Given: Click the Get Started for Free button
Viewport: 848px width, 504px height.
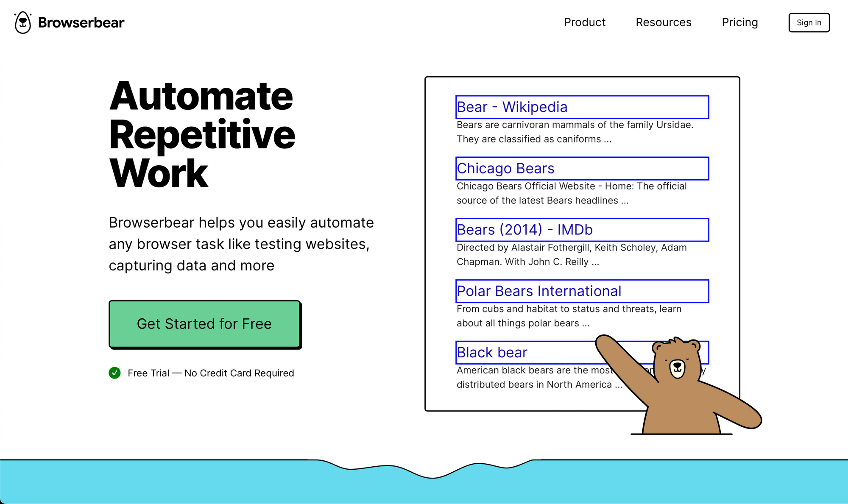Looking at the screenshot, I should pos(204,323).
